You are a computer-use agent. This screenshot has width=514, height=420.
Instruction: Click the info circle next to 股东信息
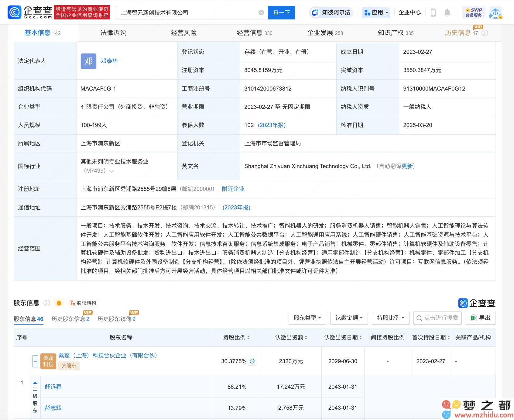point(47,303)
